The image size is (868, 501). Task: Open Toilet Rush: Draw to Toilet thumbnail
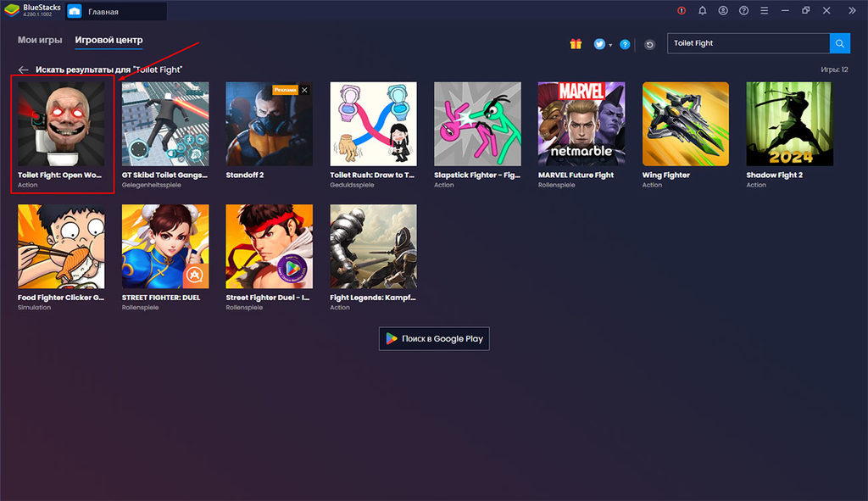374,124
